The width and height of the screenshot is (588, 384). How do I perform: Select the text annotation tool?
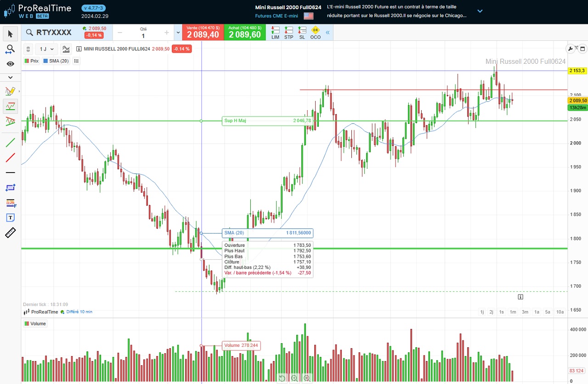(x=10, y=217)
